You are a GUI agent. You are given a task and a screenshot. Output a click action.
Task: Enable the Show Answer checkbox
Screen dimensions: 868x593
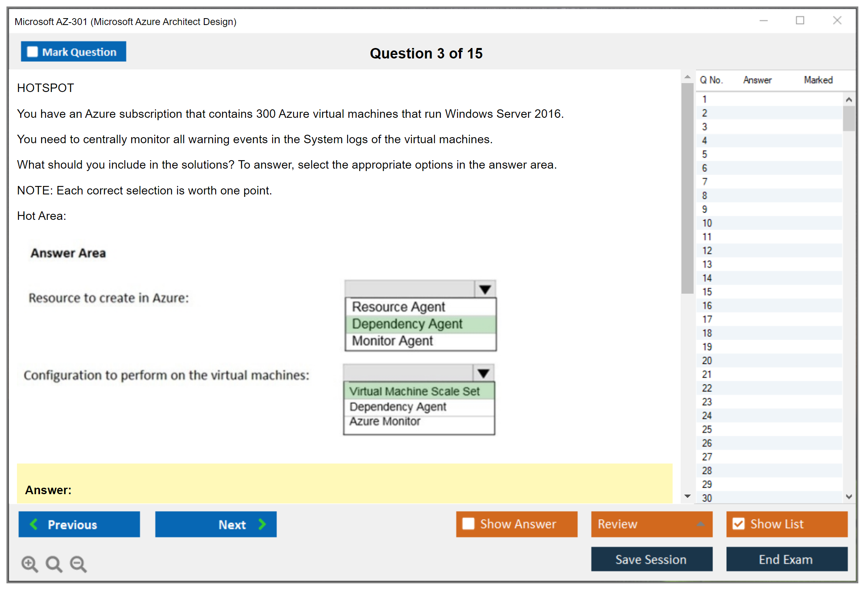click(x=468, y=524)
